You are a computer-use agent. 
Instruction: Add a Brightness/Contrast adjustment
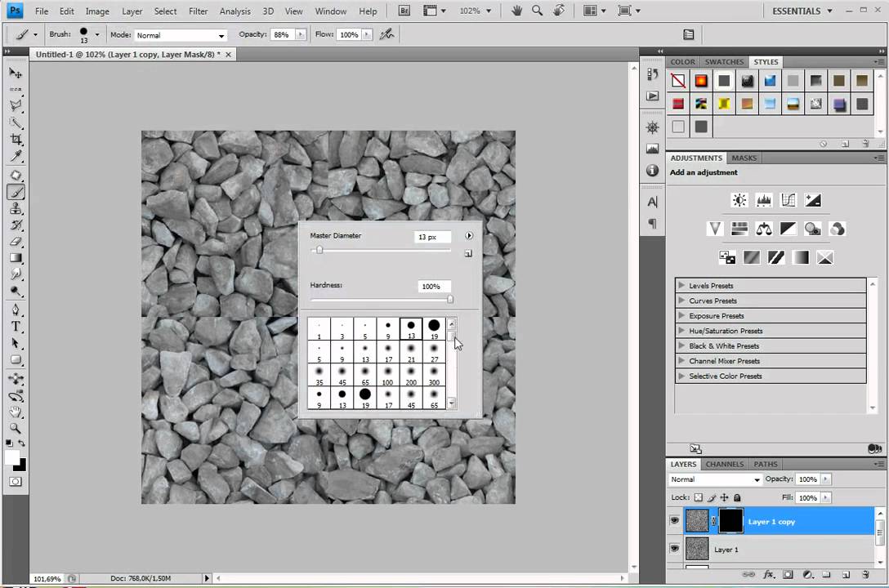coord(739,200)
